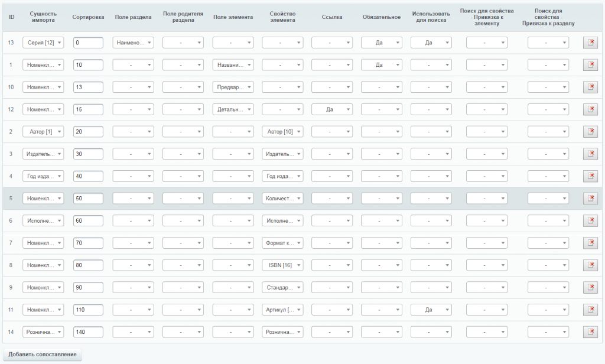
Task: Click the sort input showing 50
Action: click(x=89, y=199)
